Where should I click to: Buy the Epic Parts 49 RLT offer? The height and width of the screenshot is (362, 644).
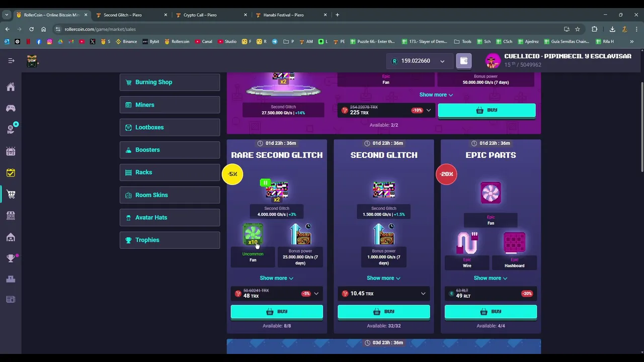click(491, 312)
